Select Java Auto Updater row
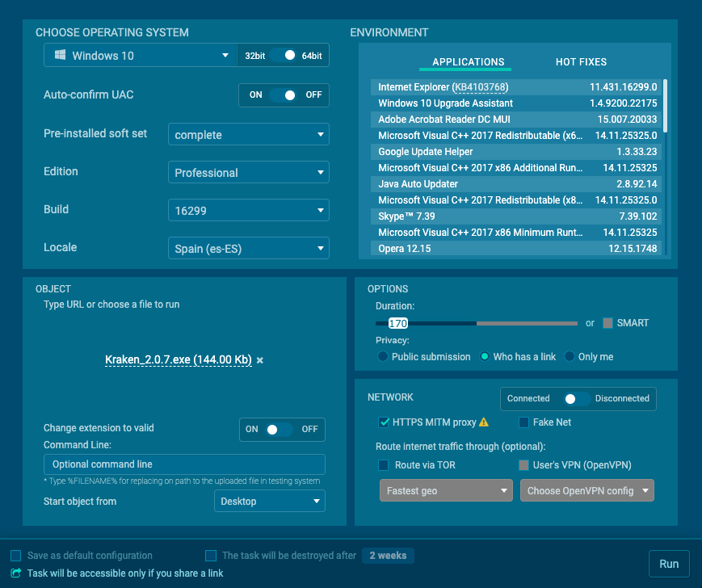 515,184
